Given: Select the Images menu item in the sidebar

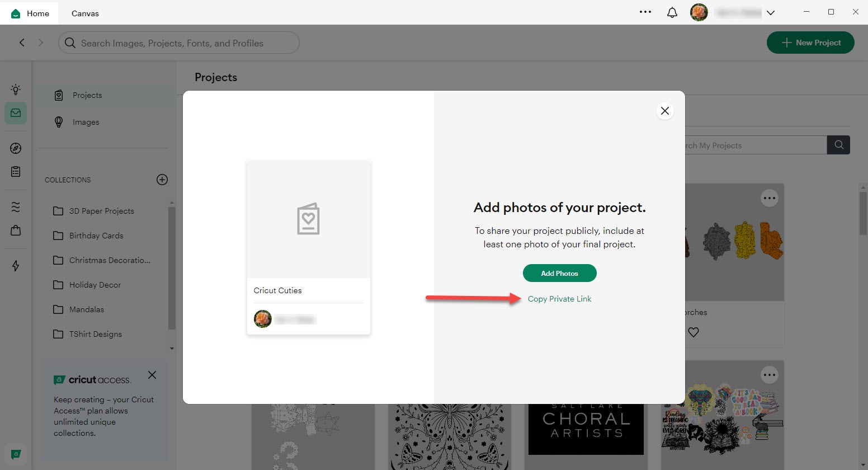Looking at the screenshot, I should [86, 121].
